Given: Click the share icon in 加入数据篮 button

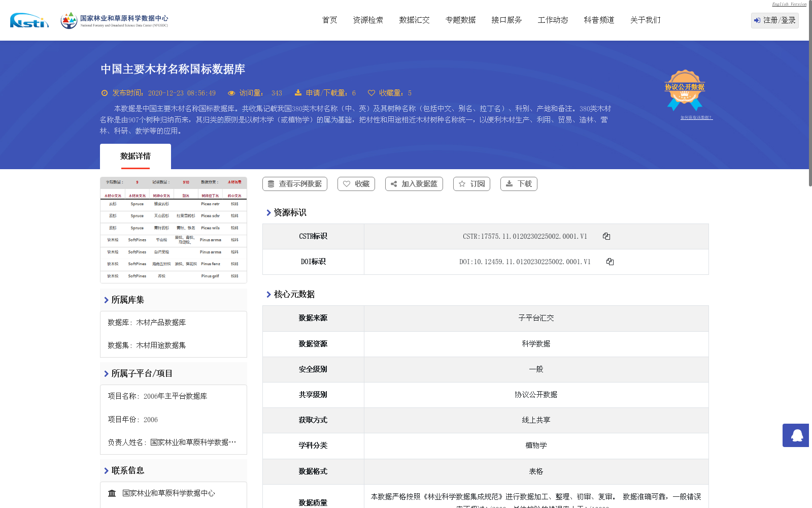Looking at the screenshot, I should tap(394, 184).
